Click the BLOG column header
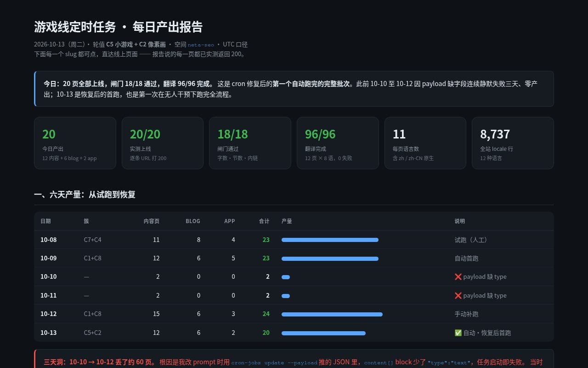This screenshot has width=588, height=368. point(193,221)
